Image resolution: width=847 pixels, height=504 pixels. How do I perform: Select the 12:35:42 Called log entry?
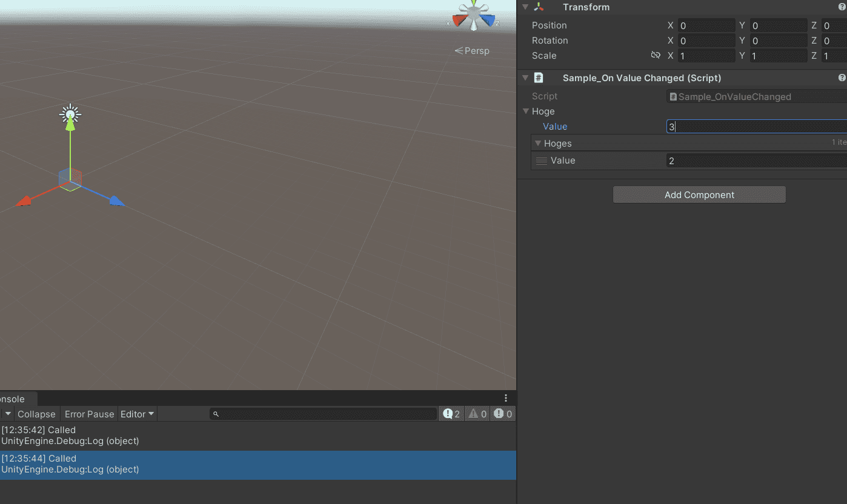tap(258, 436)
